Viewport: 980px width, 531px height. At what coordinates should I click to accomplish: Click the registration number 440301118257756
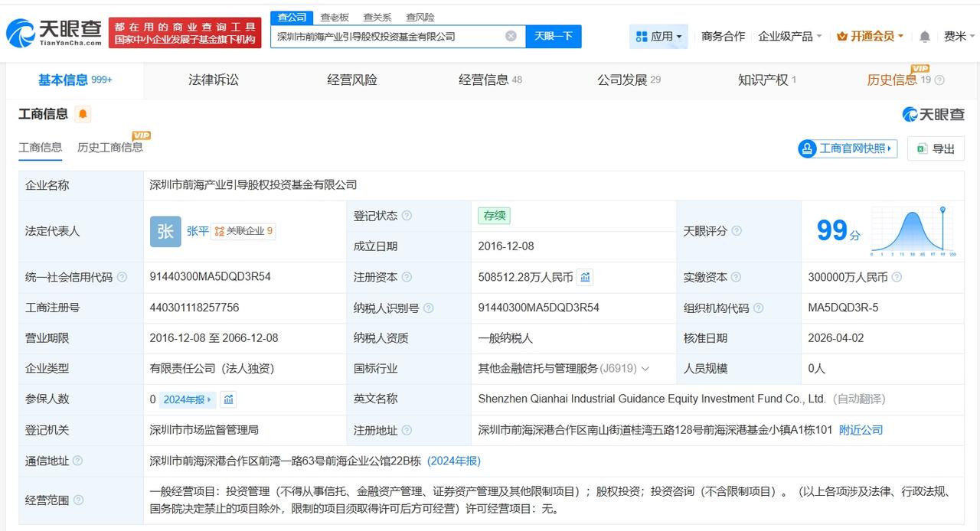pyautogui.click(x=194, y=308)
